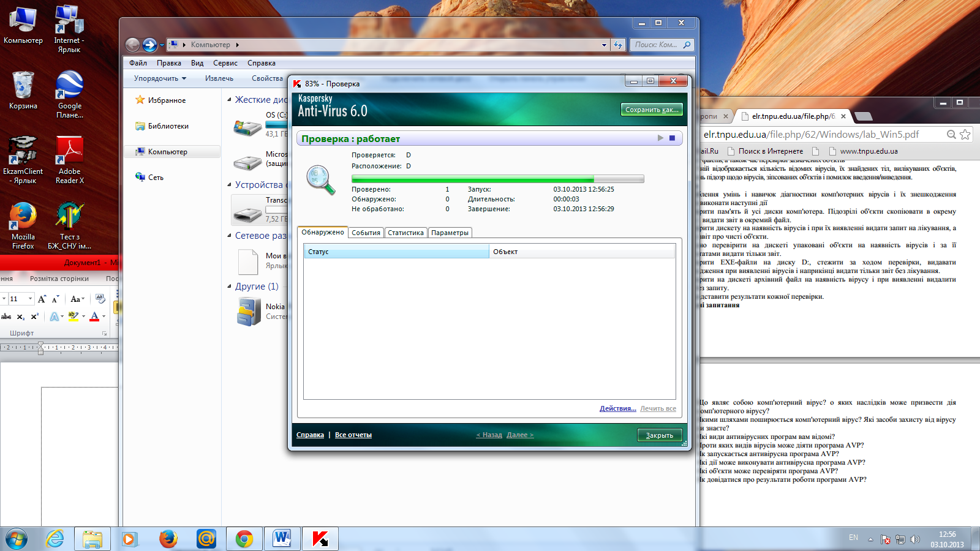Open Adobe Reader X desktop icon
This screenshot has width=980, height=551.
[70, 160]
